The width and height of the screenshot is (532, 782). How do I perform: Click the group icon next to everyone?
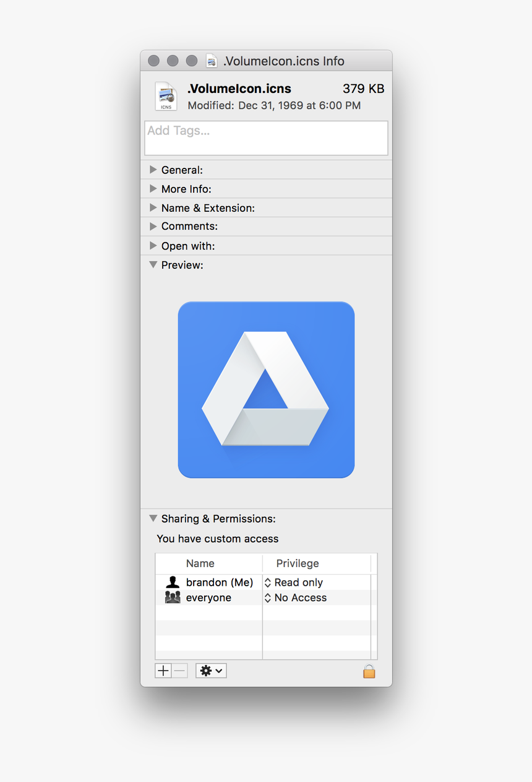(x=173, y=597)
